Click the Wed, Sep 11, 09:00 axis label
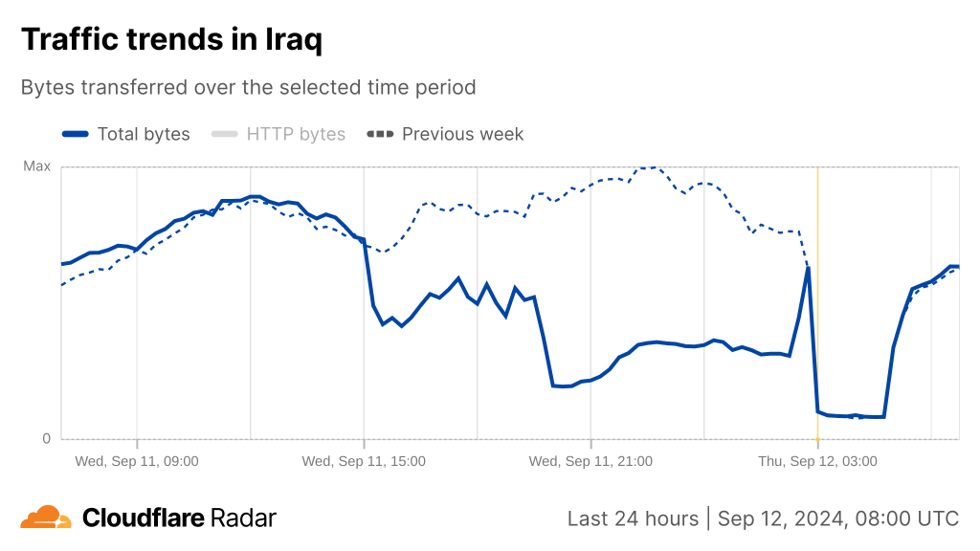The height and width of the screenshot is (551, 980). click(137, 461)
